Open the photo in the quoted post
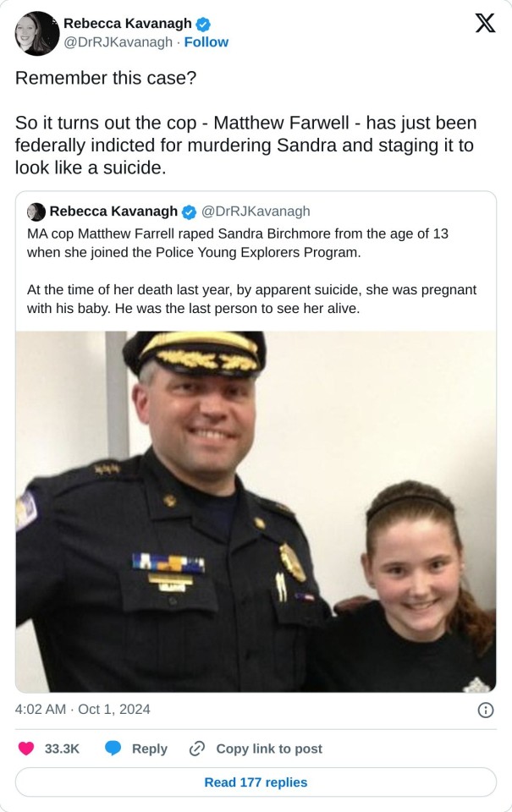The image size is (512, 812). click(256, 511)
